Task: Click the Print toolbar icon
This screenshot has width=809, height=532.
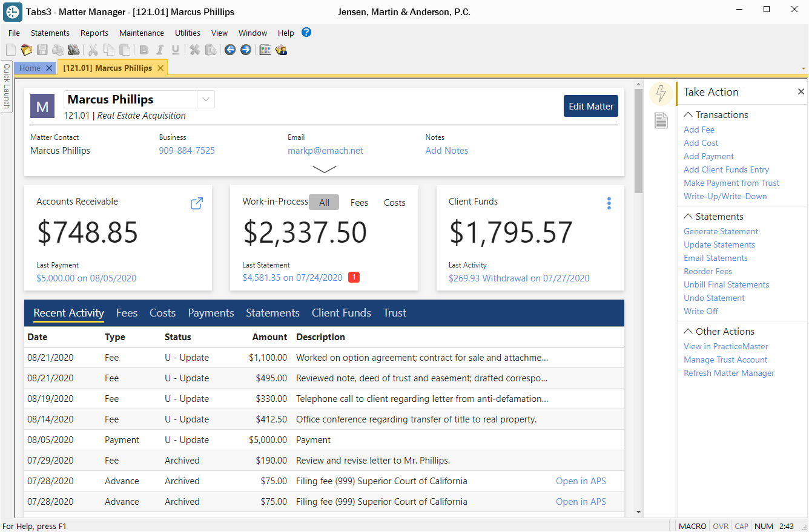Action: click(58, 50)
